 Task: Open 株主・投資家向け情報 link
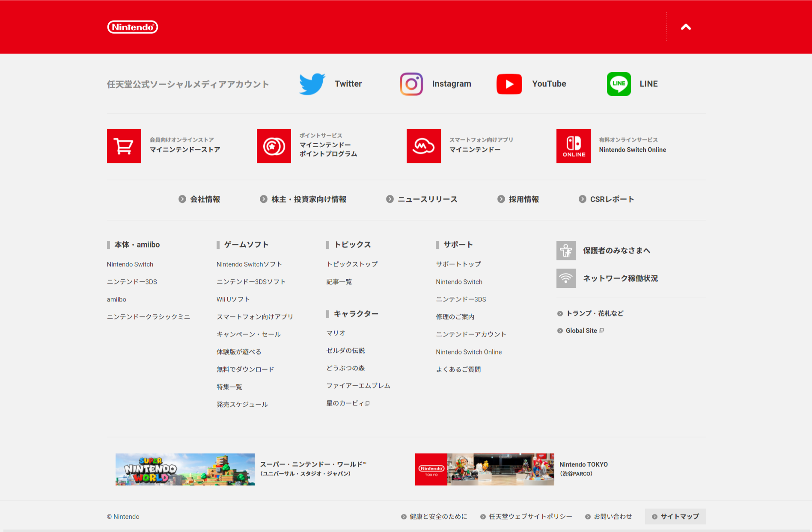tap(309, 199)
